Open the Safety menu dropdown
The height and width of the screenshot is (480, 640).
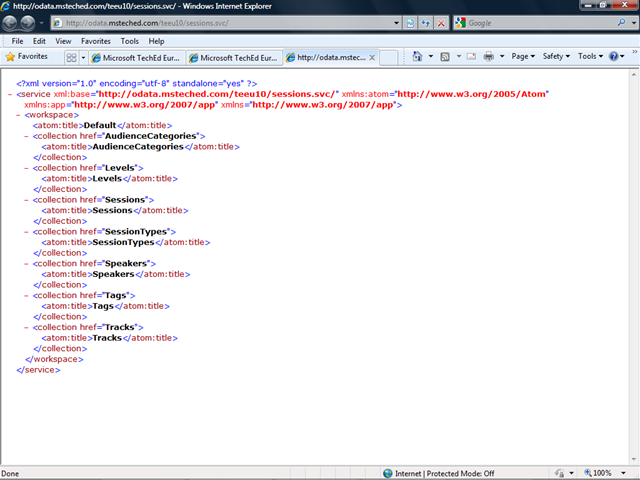(x=556, y=57)
